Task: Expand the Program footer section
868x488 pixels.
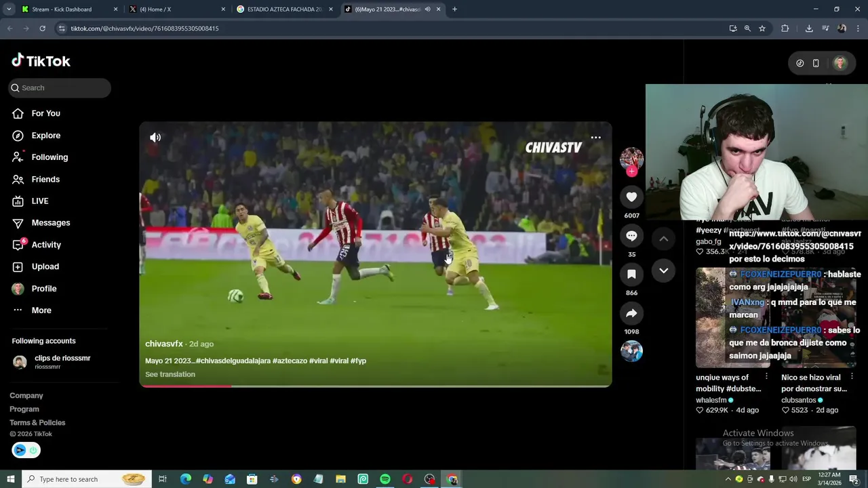Action: click(x=24, y=409)
